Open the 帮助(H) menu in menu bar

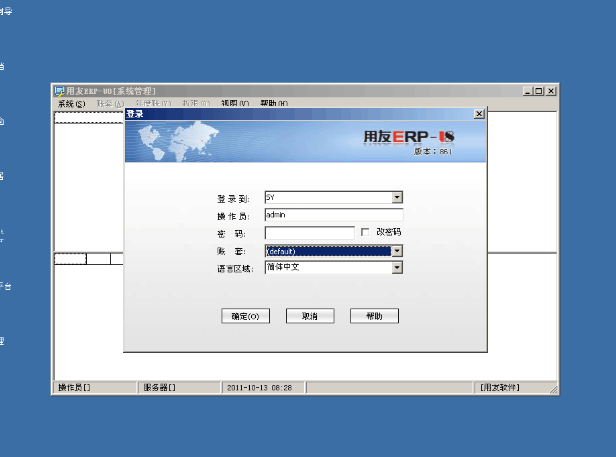pyautogui.click(x=274, y=104)
